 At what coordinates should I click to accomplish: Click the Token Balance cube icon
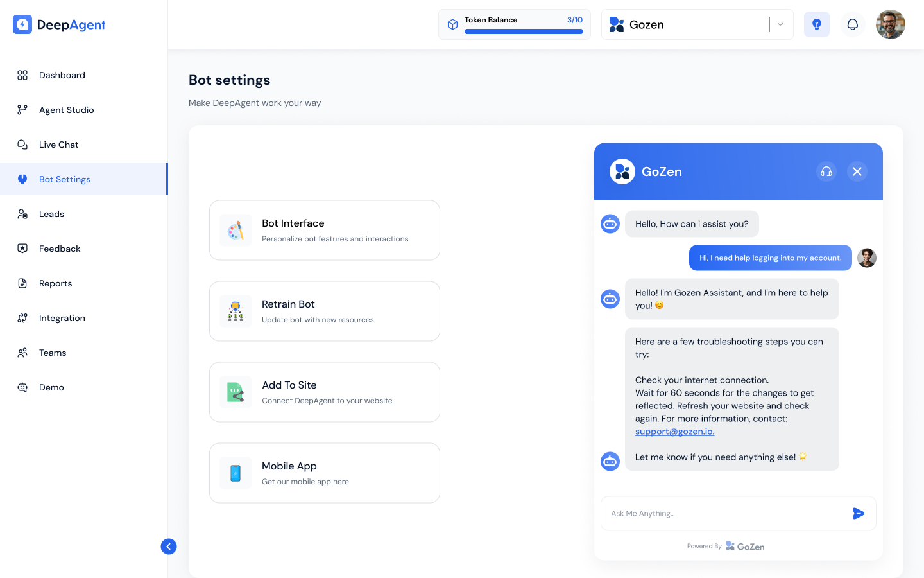click(x=452, y=24)
